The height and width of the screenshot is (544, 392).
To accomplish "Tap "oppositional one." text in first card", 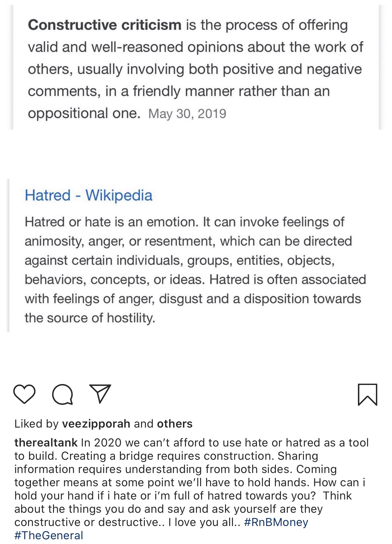I will point(84,113).
